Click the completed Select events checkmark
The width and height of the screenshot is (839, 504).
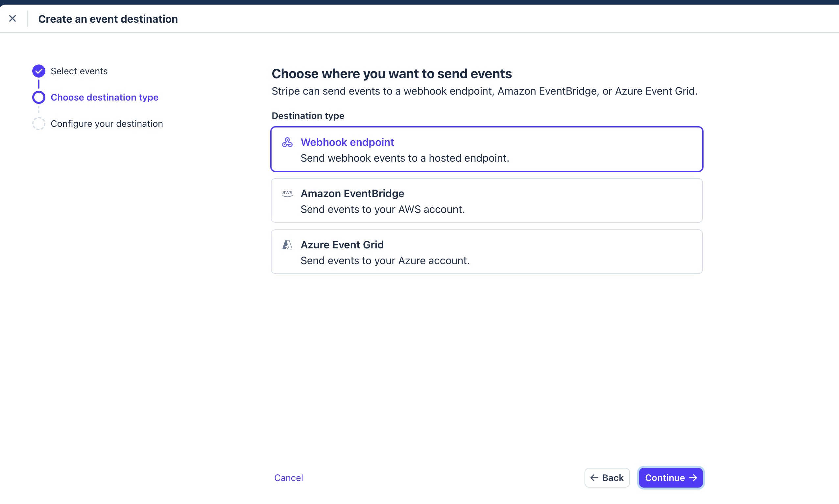tap(39, 71)
